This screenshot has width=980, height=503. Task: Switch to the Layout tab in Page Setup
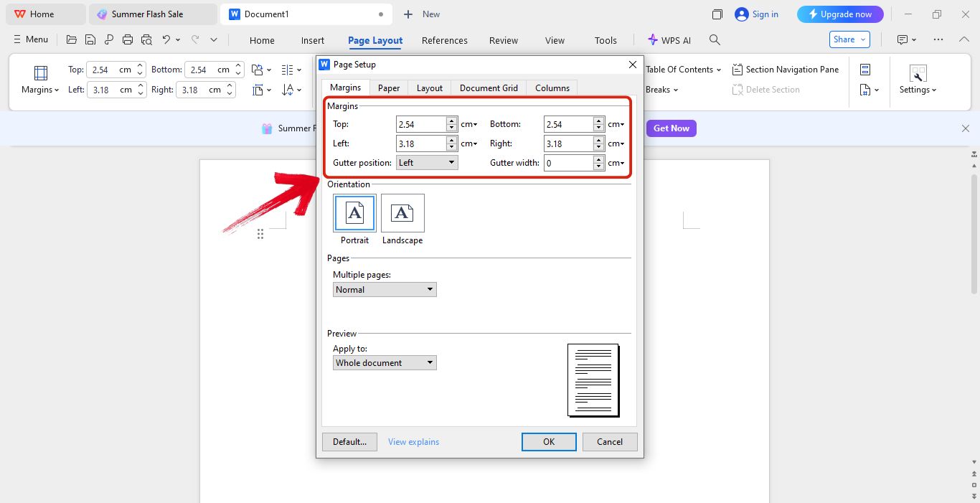click(430, 88)
